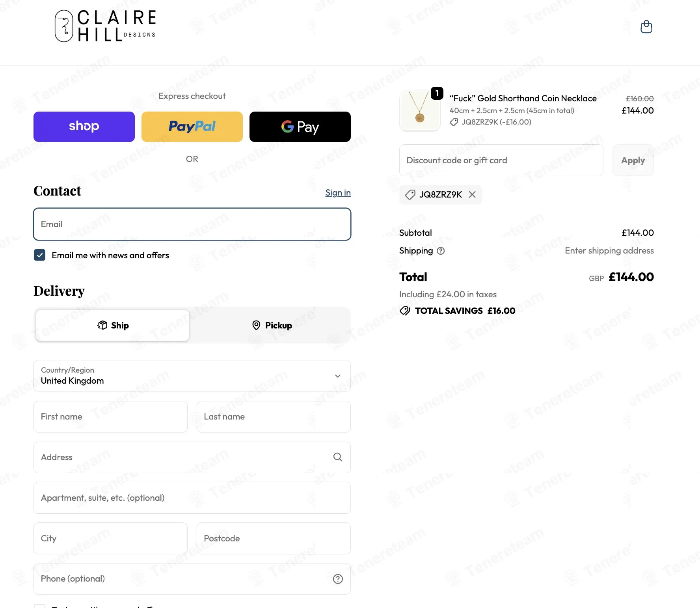The image size is (700, 608).
Task: Select the Pickup delivery option
Action: tap(272, 325)
